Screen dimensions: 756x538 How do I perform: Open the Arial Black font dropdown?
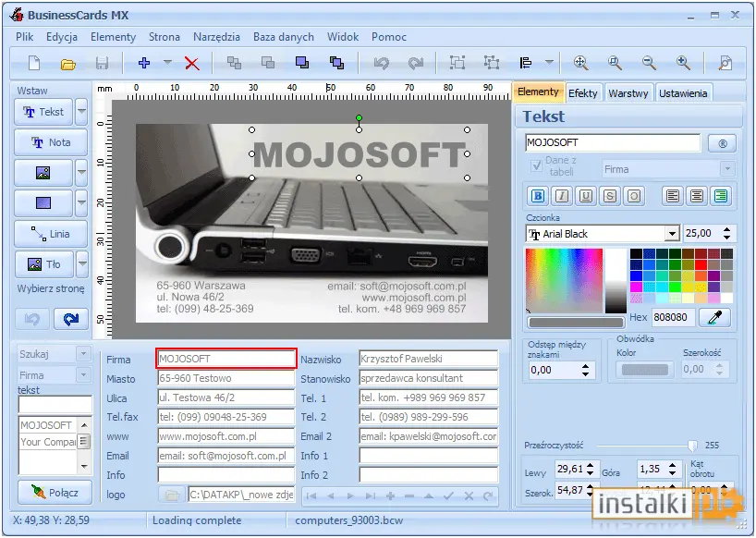coord(672,234)
